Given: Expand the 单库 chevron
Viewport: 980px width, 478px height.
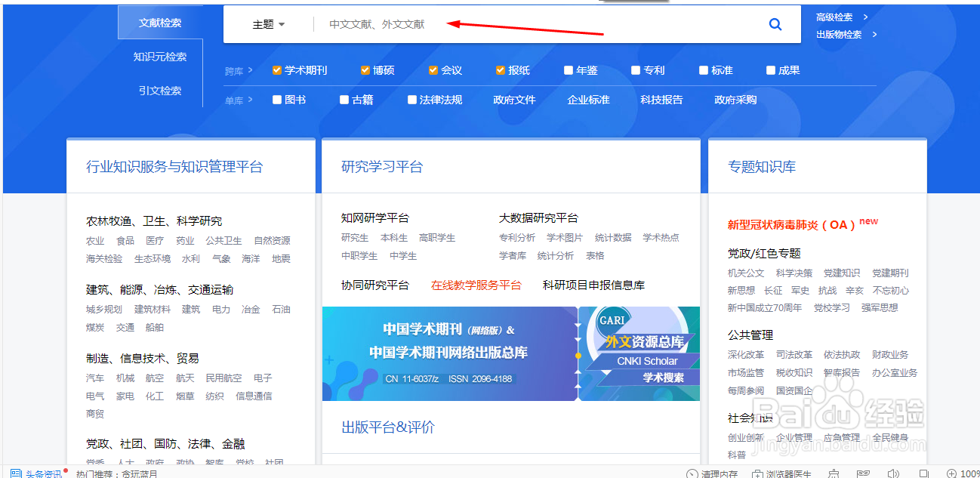Looking at the screenshot, I should tap(250, 100).
